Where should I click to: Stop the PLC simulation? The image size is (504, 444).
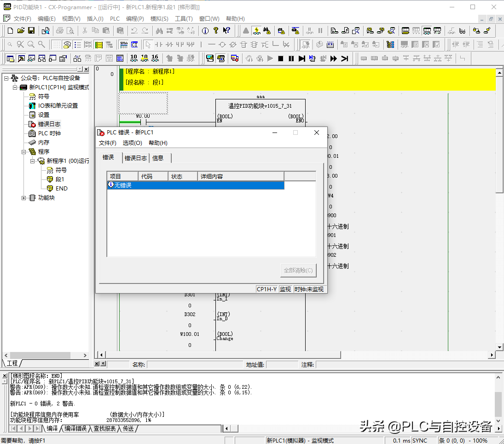[281, 58]
